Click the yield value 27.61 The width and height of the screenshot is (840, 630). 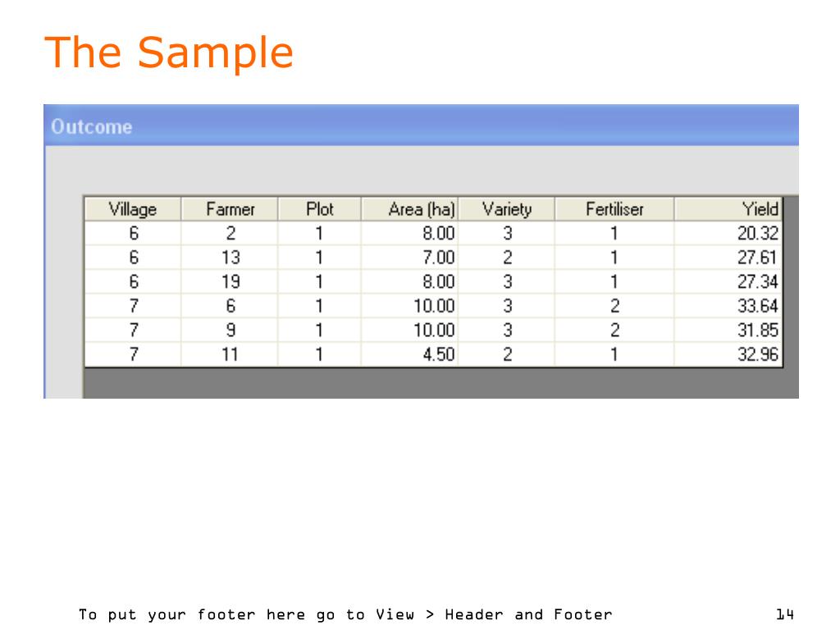pyautogui.click(x=728, y=258)
